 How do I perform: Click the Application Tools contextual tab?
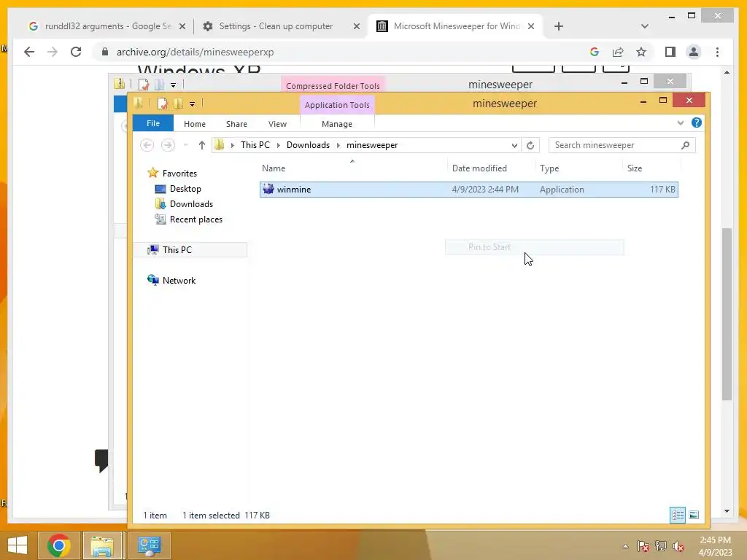point(337,105)
